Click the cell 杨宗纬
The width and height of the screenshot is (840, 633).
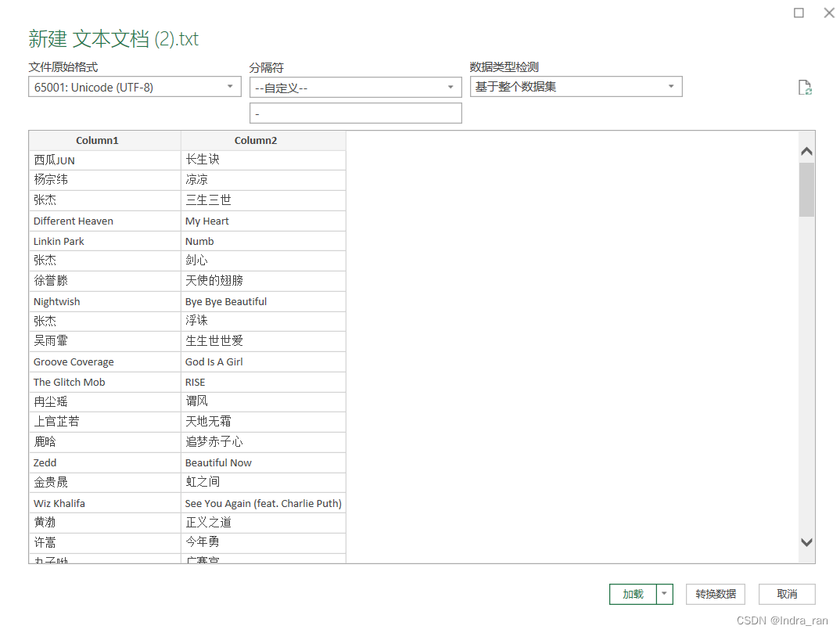tap(105, 180)
